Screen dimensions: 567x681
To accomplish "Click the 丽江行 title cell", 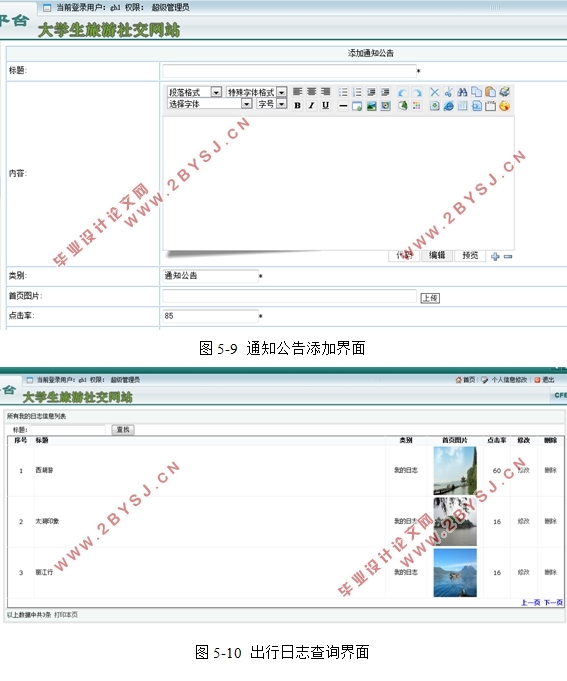I will tap(44, 572).
